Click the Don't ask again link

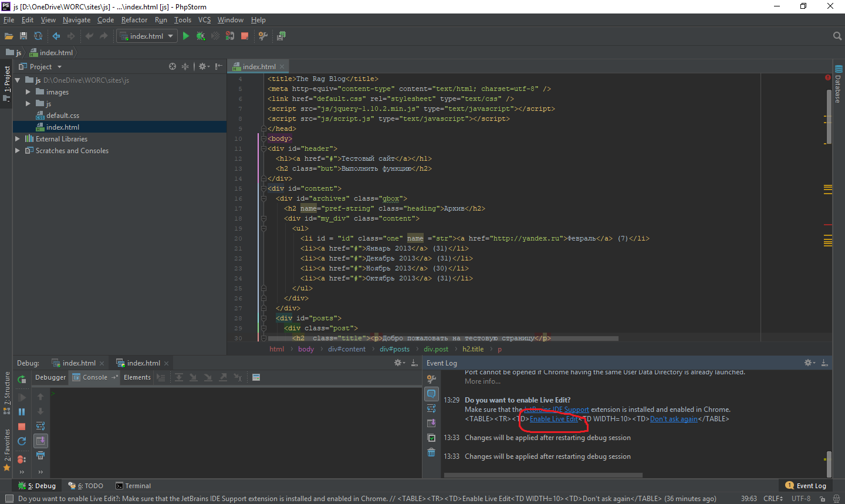tap(674, 419)
